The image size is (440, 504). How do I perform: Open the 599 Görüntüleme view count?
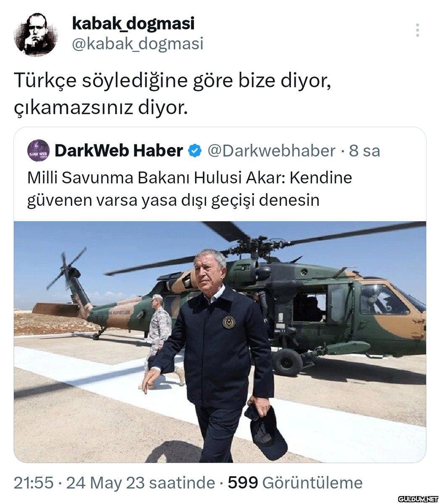pyautogui.click(x=295, y=483)
